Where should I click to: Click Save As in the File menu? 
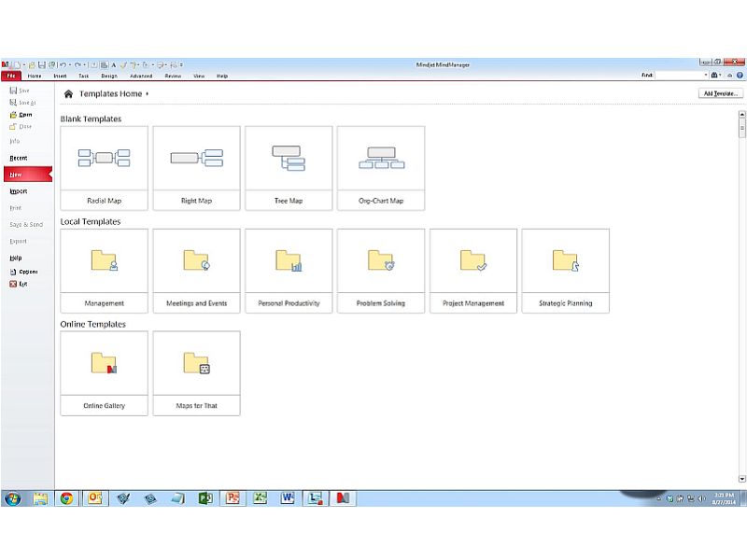22,103
